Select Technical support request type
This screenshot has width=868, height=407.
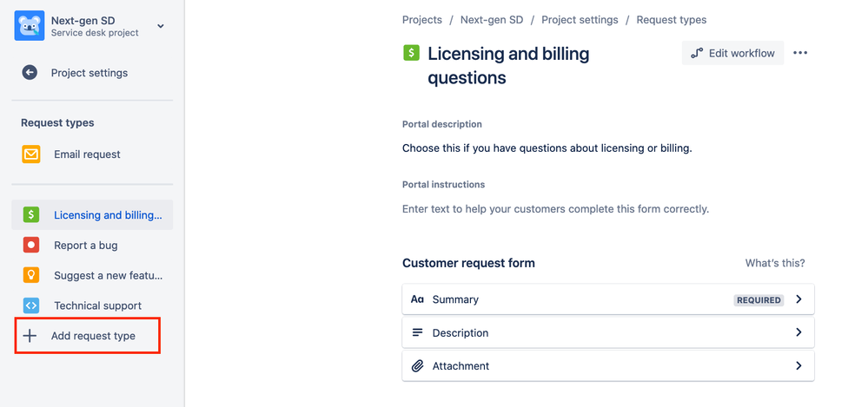[x=97, y=305]
